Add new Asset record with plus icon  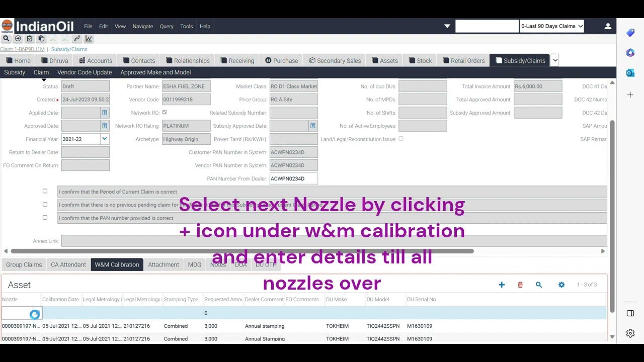[x=502, y=285]
